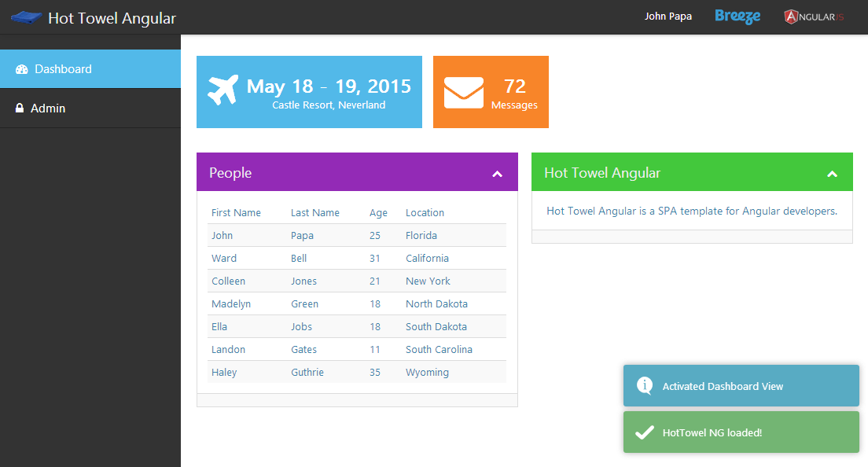Select the Ward first name cell
Screen dimensions: 868x467
click(223, 259)
